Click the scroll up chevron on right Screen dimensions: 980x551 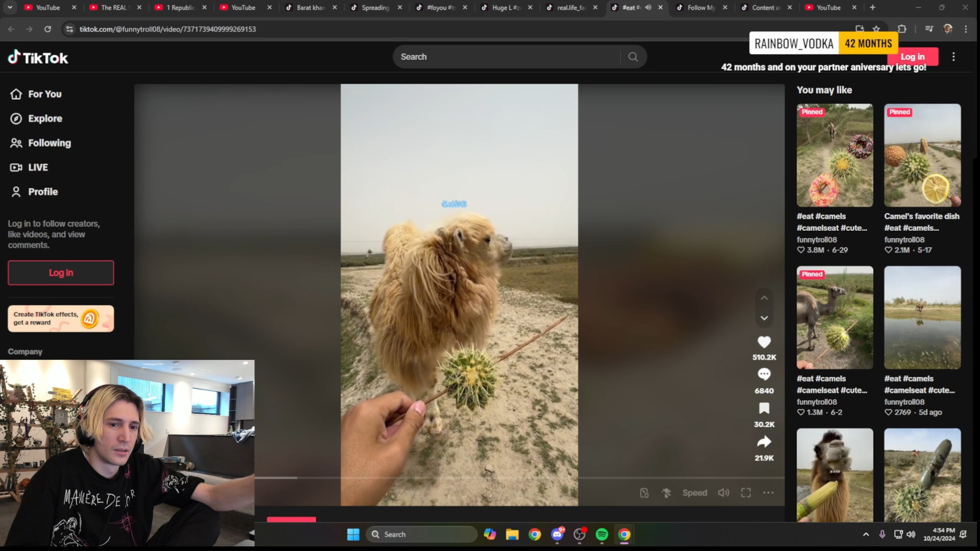[x=764, y=297]
